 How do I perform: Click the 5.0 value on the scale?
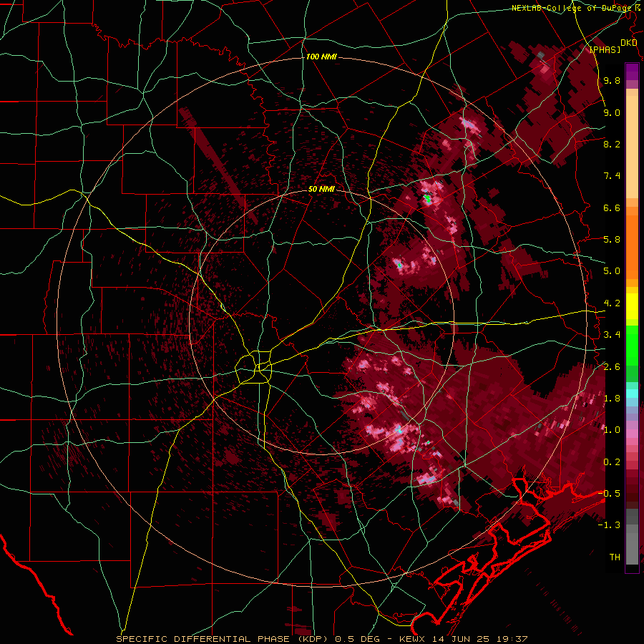tap(612, 271)
